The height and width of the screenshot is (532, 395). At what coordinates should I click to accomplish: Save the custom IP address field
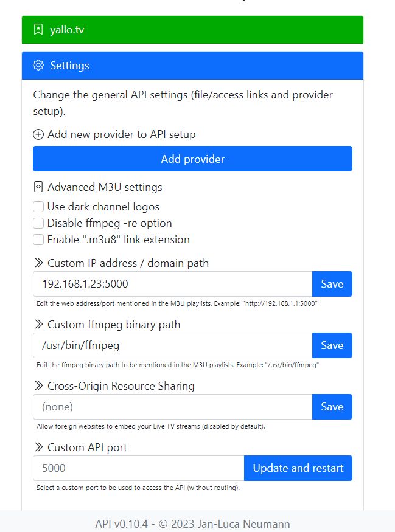pyautogui.click(x=332, y=284)
